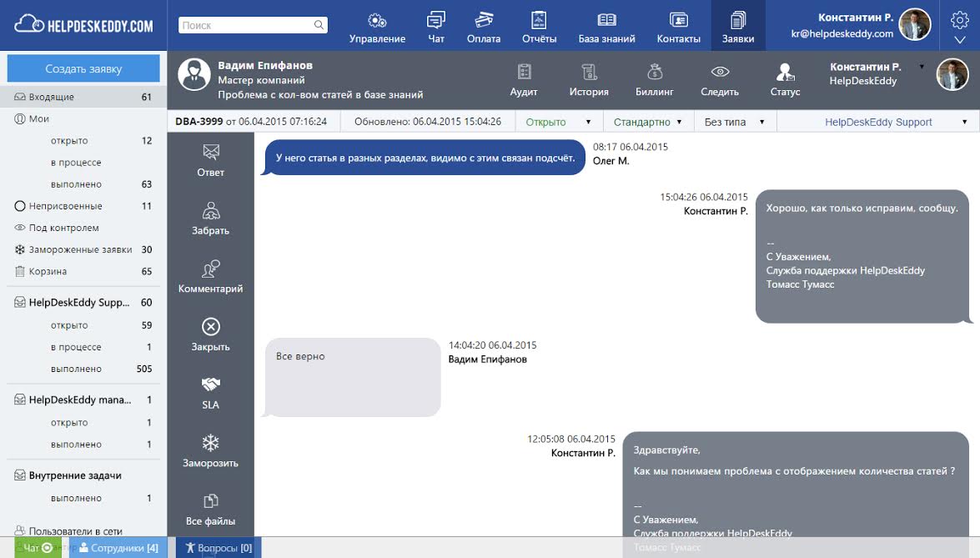Open the Аудит icon in ticket header

pos(525,78)
